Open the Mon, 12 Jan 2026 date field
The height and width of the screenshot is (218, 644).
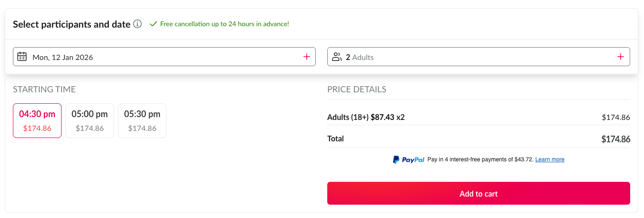(x=143, y=57)
